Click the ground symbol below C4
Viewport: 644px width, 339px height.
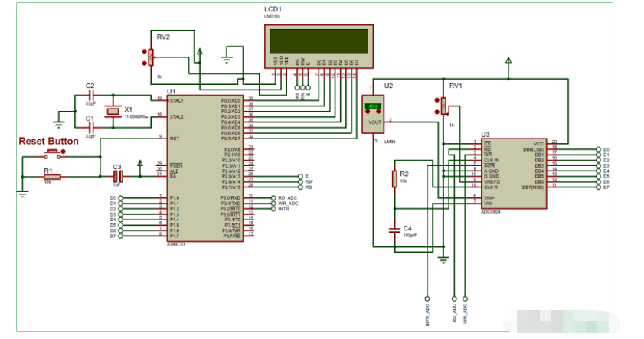(443, 259)
